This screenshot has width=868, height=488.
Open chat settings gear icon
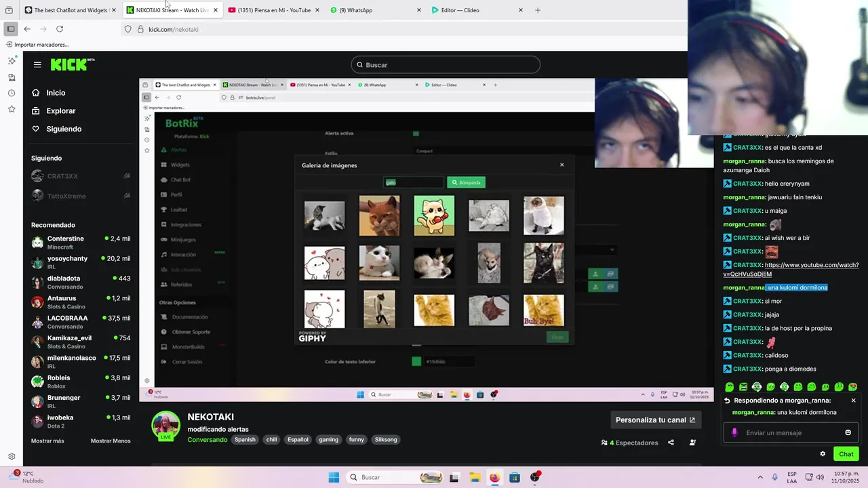(x=823, y=454)
